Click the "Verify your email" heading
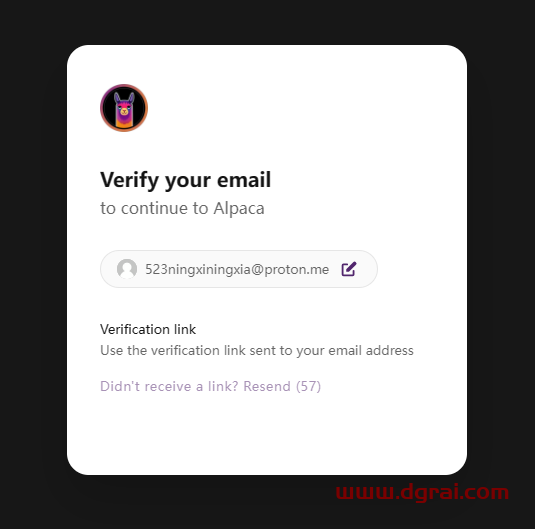This screenshot has height=529, width=535. (185, 180)
